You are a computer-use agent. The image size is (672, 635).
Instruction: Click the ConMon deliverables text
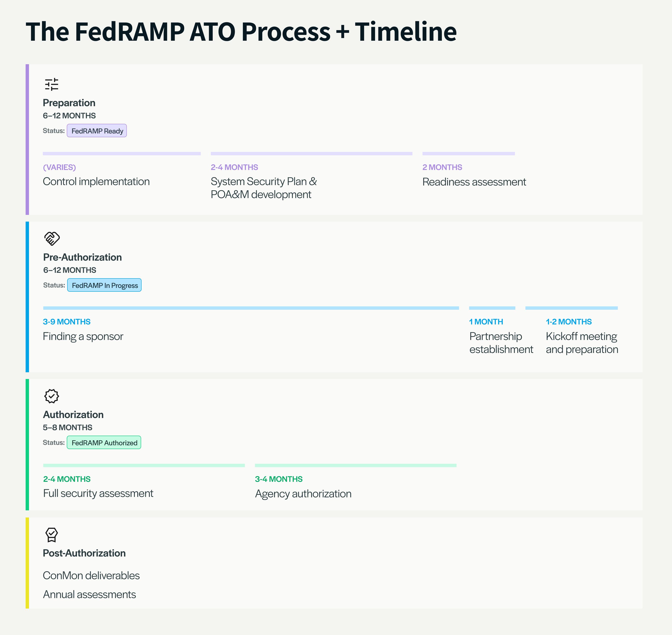point(91,575)
